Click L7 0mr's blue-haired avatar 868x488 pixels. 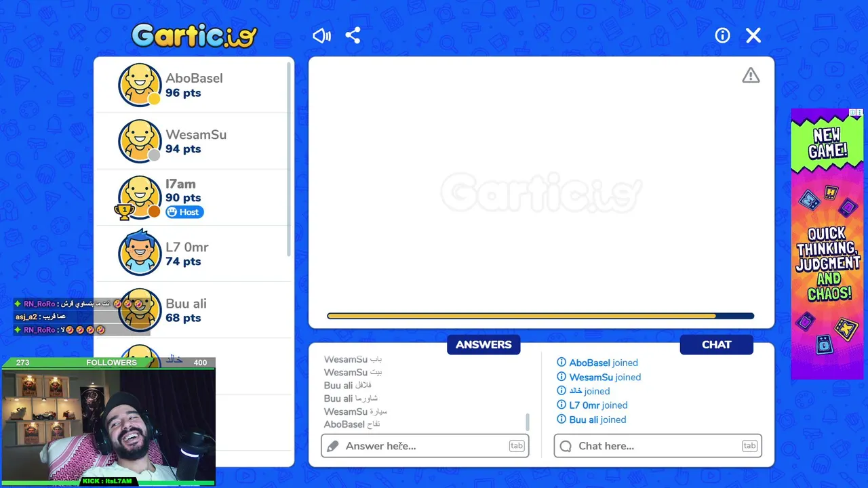pyautogui.click(x=140, y=253)
